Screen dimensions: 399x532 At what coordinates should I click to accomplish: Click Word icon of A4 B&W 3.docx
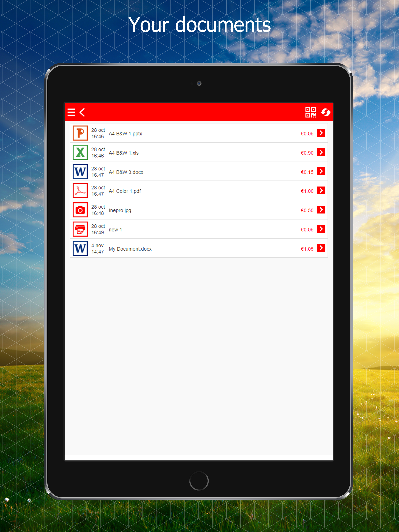click(x=80, y=172)
